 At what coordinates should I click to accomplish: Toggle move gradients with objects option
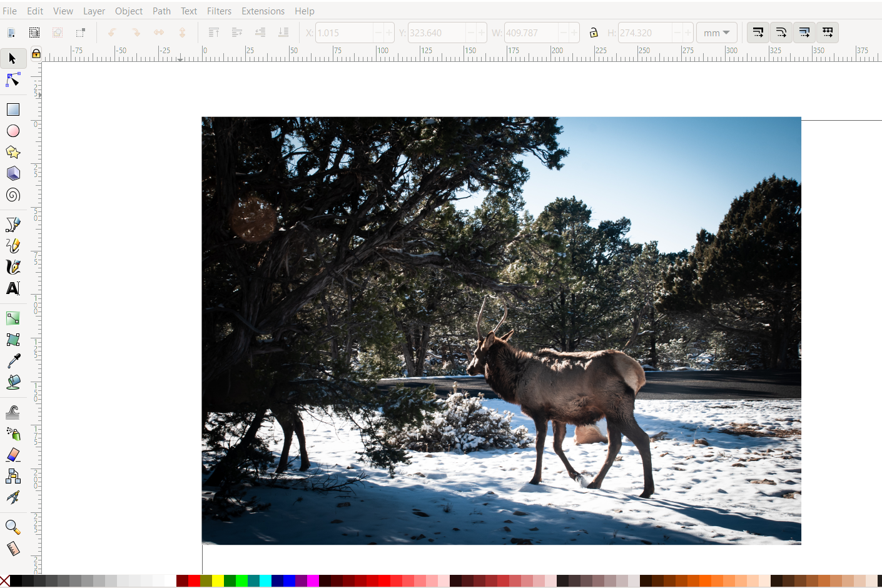coord(804,33)
